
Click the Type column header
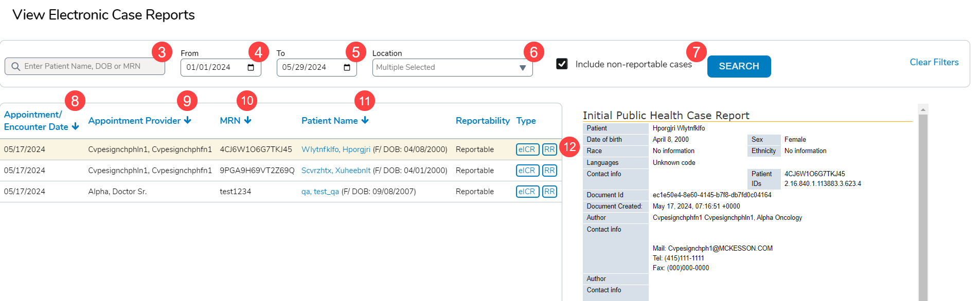tap(526, 121)
